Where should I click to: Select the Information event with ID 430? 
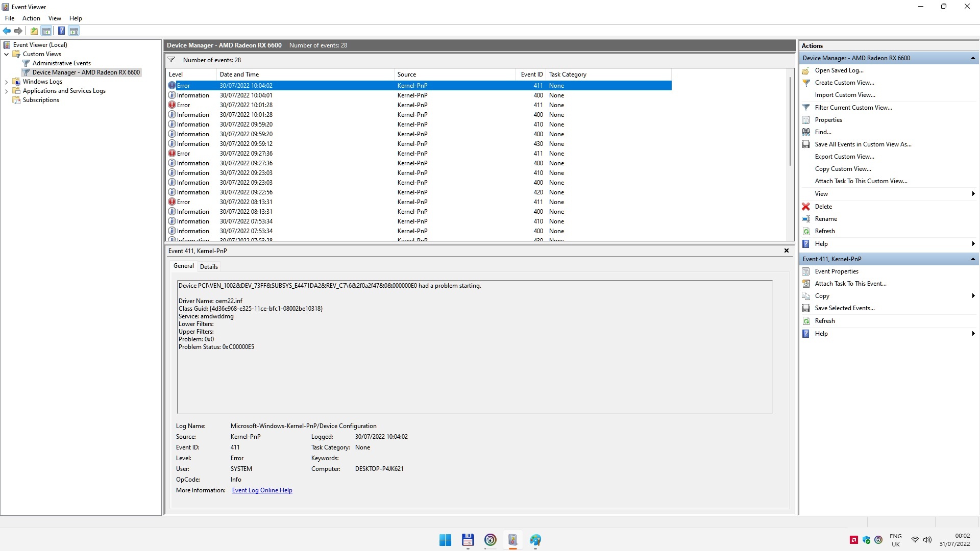pos(419,144)
